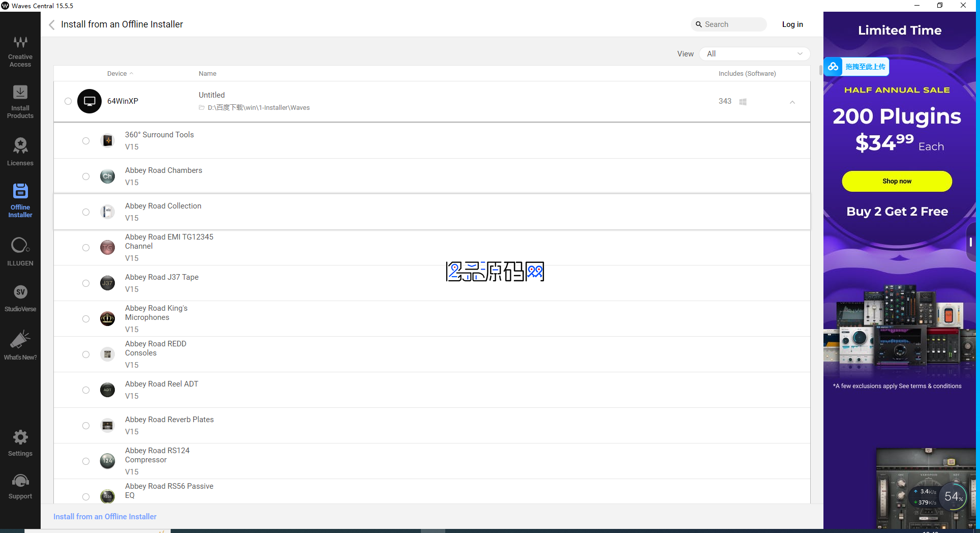The height and width of the screenshot is (533, 980).
Task: Click Log in
Action: (x=792, y=24)
